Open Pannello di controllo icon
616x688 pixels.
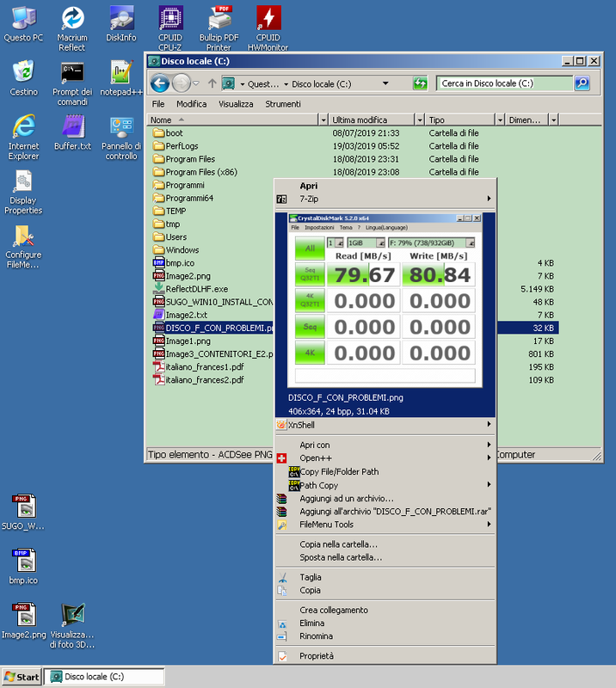click(121, 138)
